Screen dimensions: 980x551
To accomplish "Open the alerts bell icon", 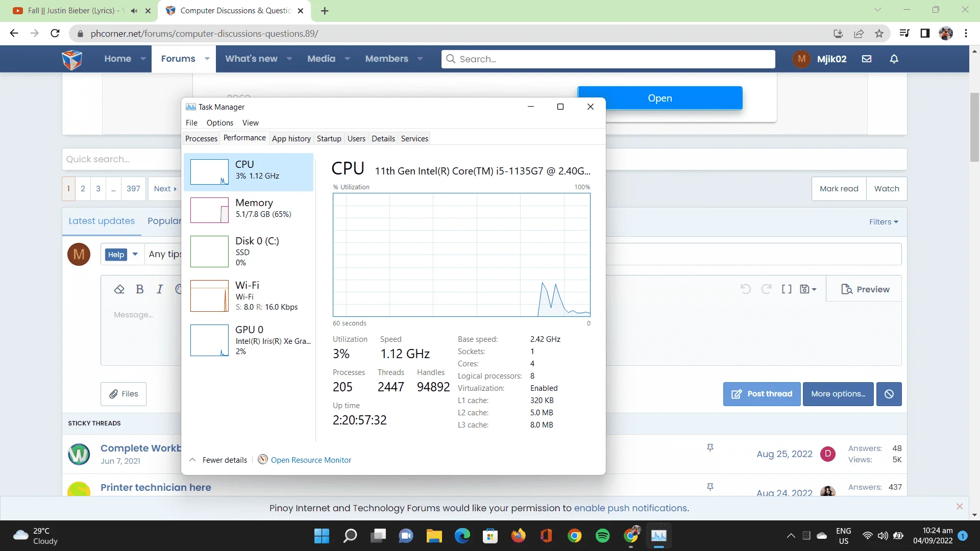I will [x=894, y=59].
